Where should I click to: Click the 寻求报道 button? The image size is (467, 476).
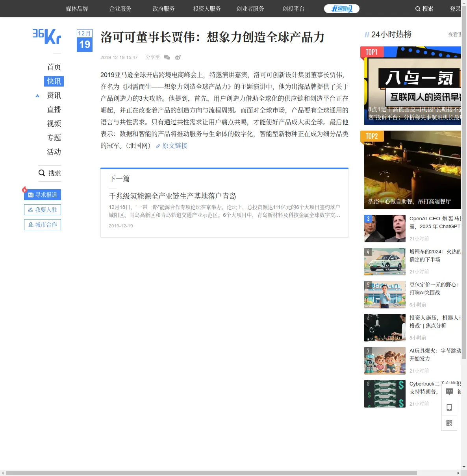(43, 195)
